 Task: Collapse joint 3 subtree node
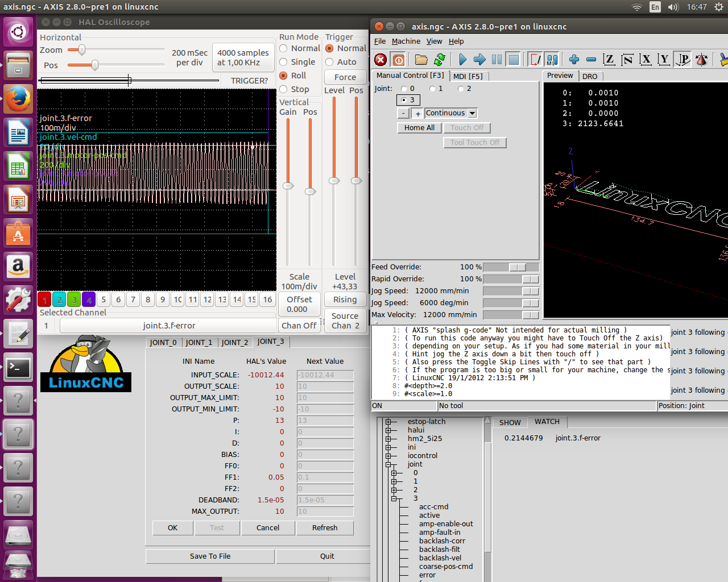pyautogui.click(x=394, y=498)
